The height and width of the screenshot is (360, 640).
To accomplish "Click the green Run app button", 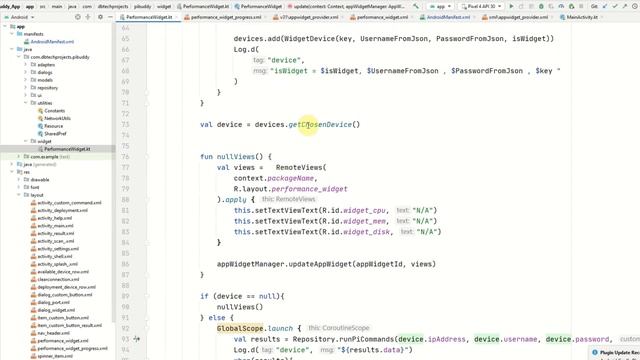I will pyautogui.click(x=511, y=7).
